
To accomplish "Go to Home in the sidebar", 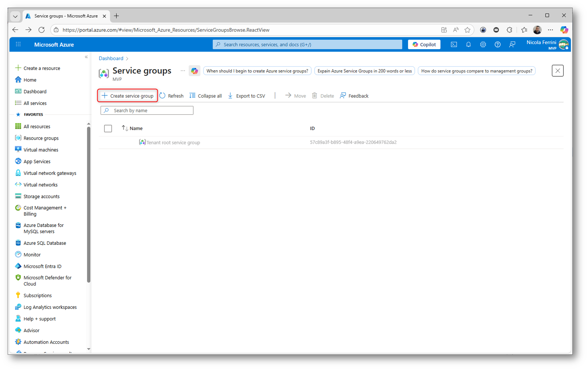I will pyautogui.click(x=30, y=80).
